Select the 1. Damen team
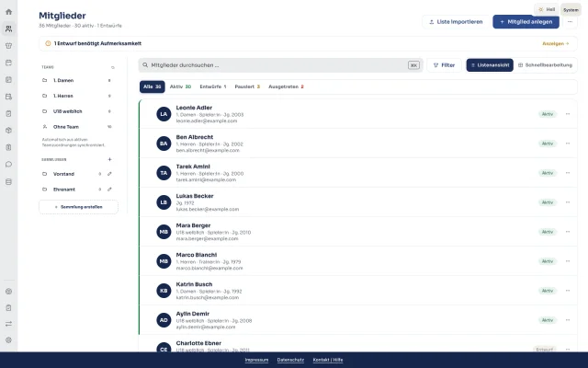The height and width of the screenshot is (368, 588). point(77,80)
